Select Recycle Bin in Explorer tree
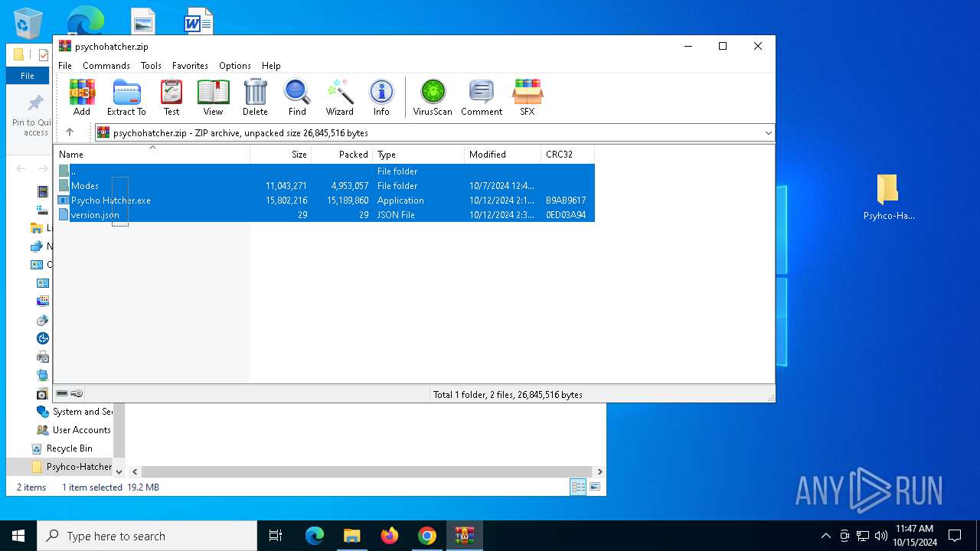This screenshot has height=551, width=980. [69, 448]
